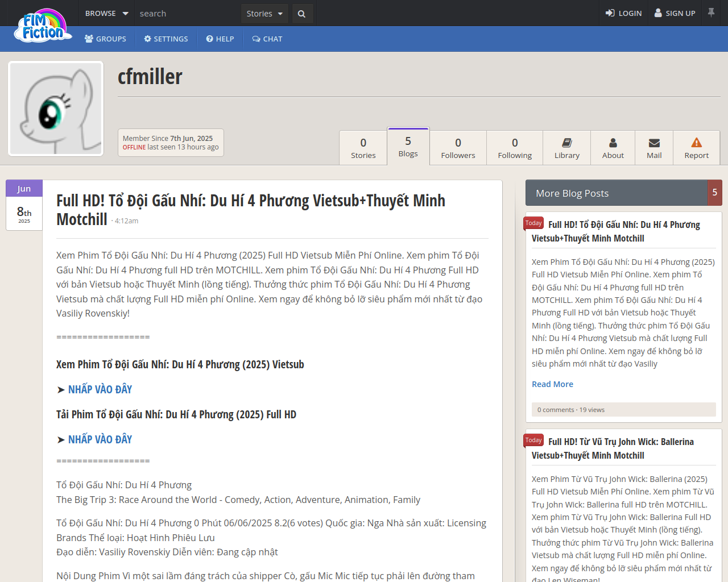Open the cfmiller username heading link
728x582 pixels.
[150, 77]
